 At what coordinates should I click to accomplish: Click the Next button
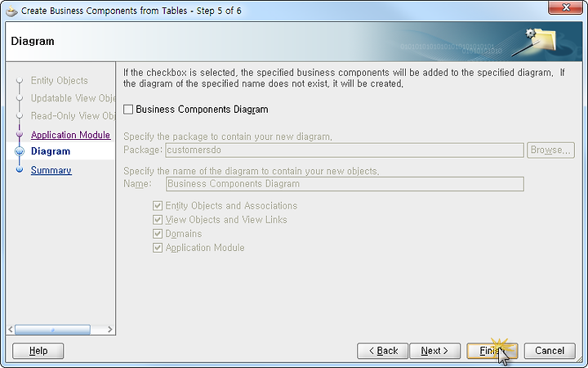pos(435,351)
